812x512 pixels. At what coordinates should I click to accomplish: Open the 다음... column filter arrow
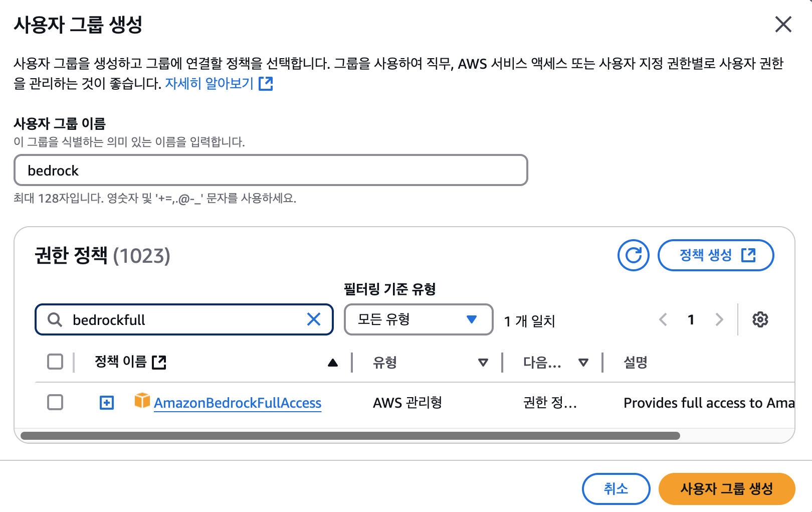click(x=583, y=363)
